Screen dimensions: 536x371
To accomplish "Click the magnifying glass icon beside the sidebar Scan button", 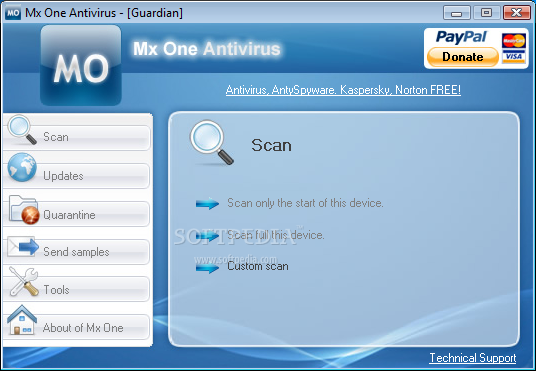I will click(x=22, y=129).
